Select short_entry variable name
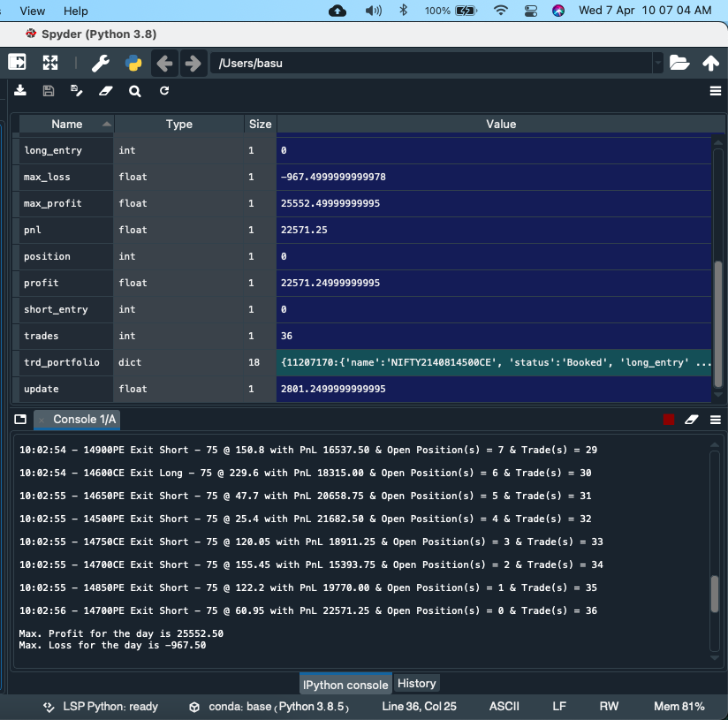 point(66,309)
